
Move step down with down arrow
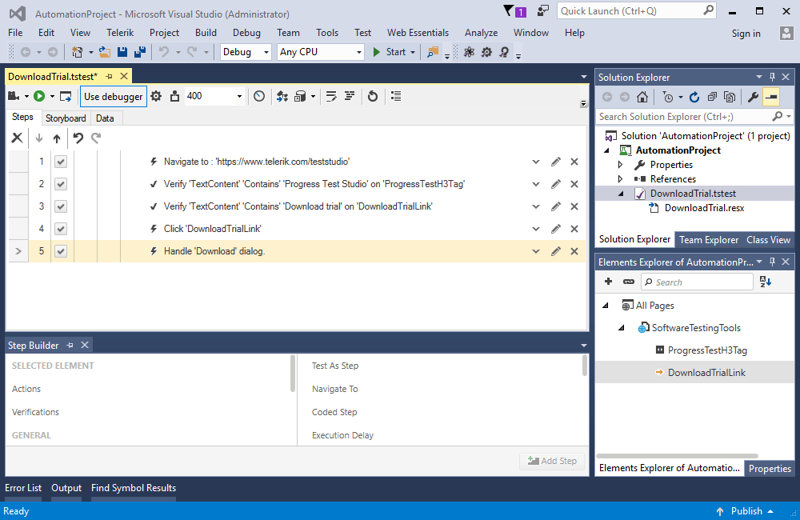click(x=39, y=138)
